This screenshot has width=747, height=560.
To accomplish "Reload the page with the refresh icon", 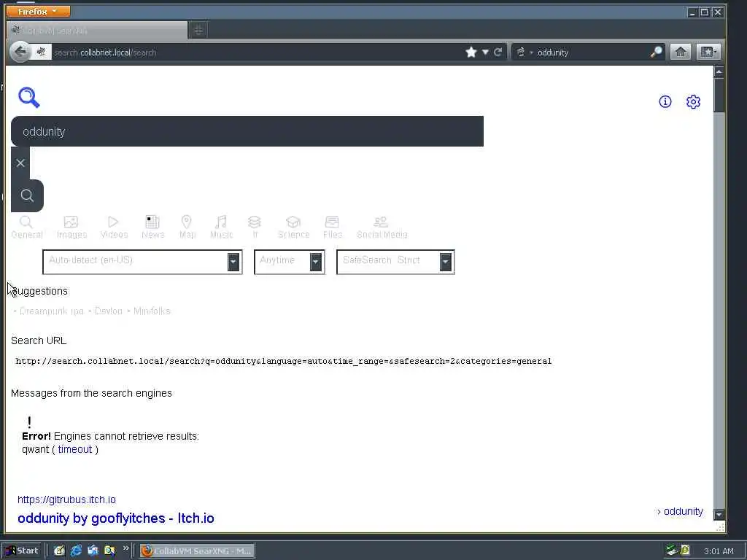I will [498, 52].
